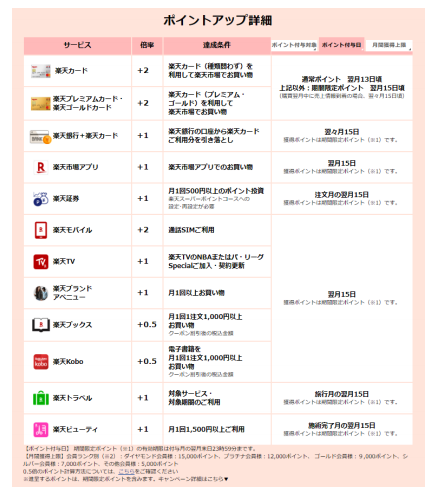Image resolution: width=439 pixels, height=495 pixels.
Task: Click the 施術完了月の翌月15日 grant date
Action: (x=342, y=426)
